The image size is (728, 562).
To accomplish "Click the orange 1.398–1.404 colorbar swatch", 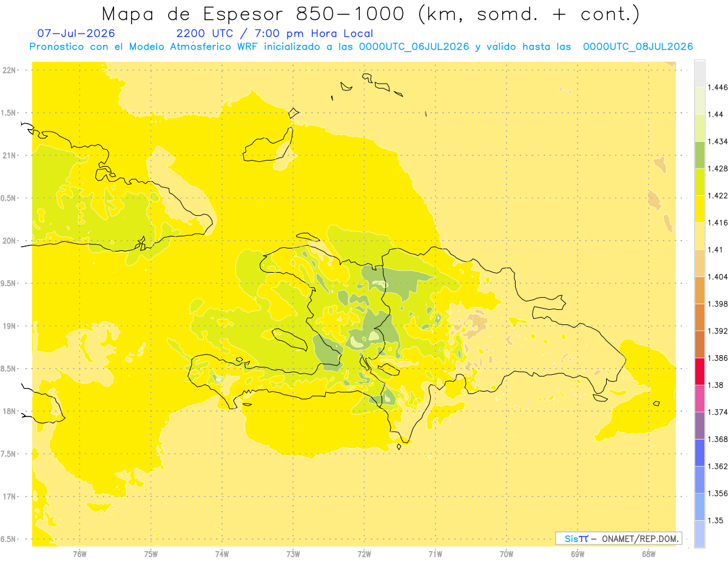I will pyautogui.click(x=699, y=290).
